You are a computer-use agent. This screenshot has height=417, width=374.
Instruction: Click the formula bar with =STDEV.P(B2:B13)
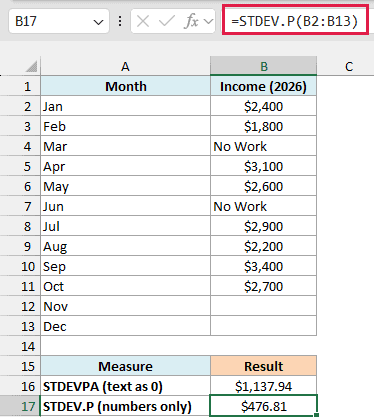(x=295, y=20)
